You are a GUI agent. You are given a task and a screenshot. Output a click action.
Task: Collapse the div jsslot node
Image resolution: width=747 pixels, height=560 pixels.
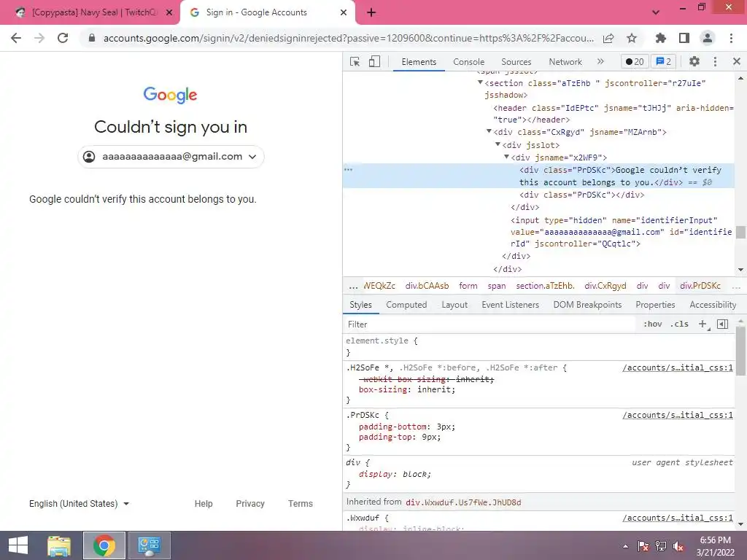click(x=498, y=144)
